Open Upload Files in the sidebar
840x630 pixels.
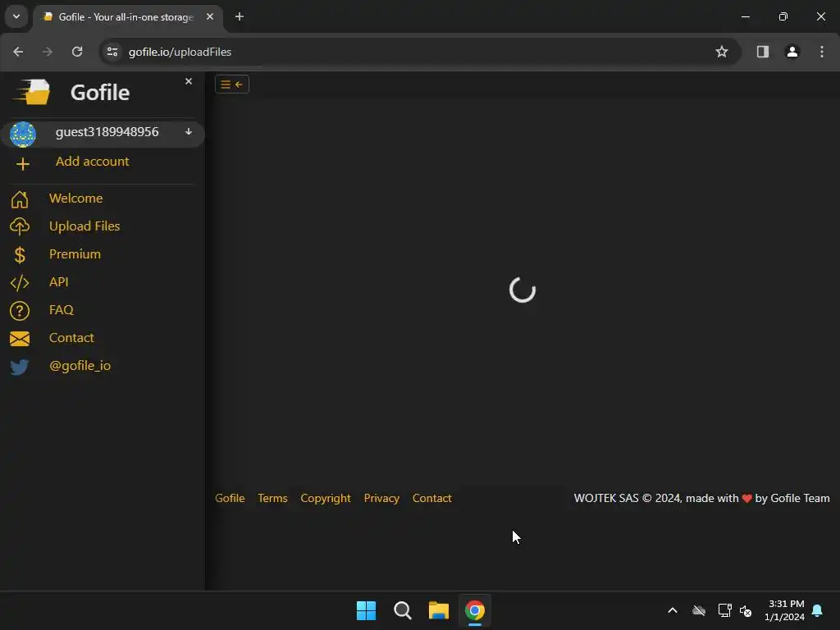pyautogui.click(x=84, y=226)
